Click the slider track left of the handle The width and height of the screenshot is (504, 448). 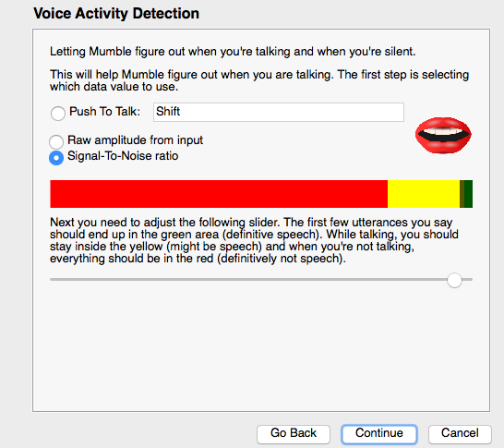point(248,280)
